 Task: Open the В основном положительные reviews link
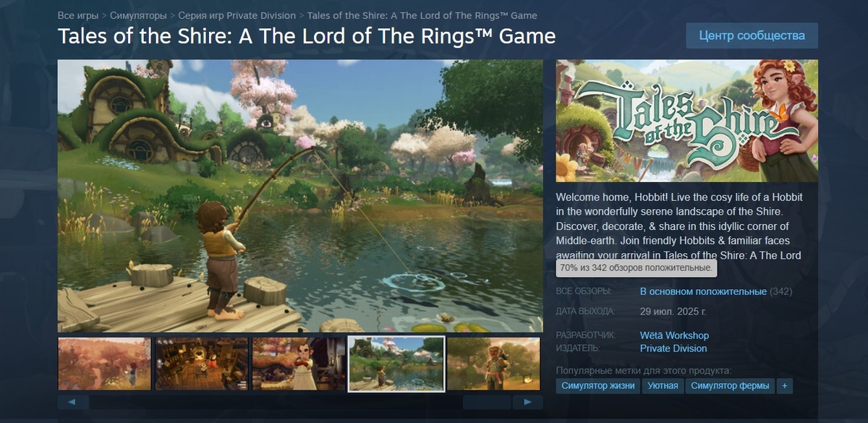(x=703, y=291)
